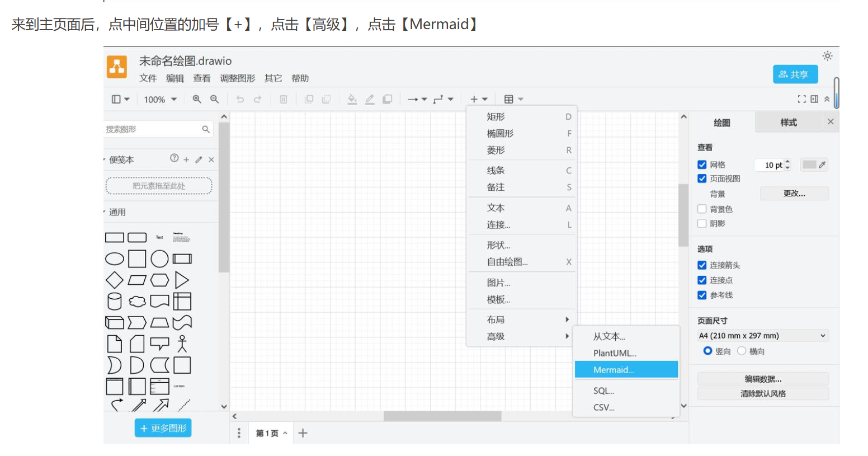Open the table insert dropdown
Image resolution: width=868 pixels, height=456 pixels.
[513, 99]
